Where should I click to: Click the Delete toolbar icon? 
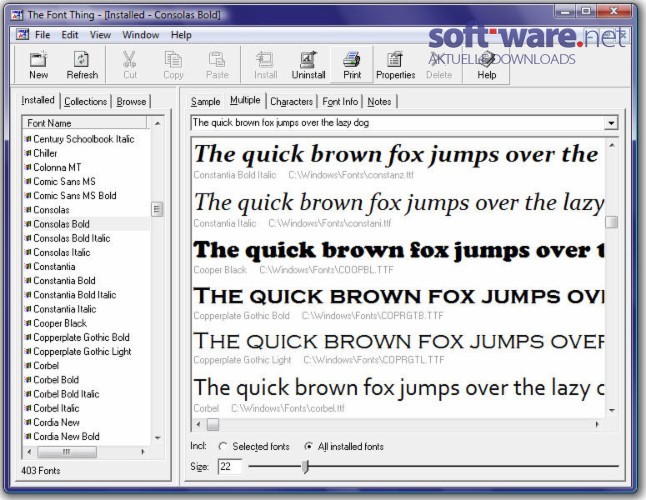[x=438, y=59]
